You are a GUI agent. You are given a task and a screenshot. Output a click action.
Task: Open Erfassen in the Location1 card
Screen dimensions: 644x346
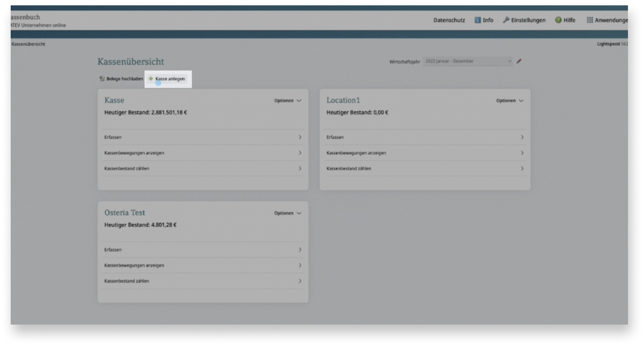[x=425, y=137]
